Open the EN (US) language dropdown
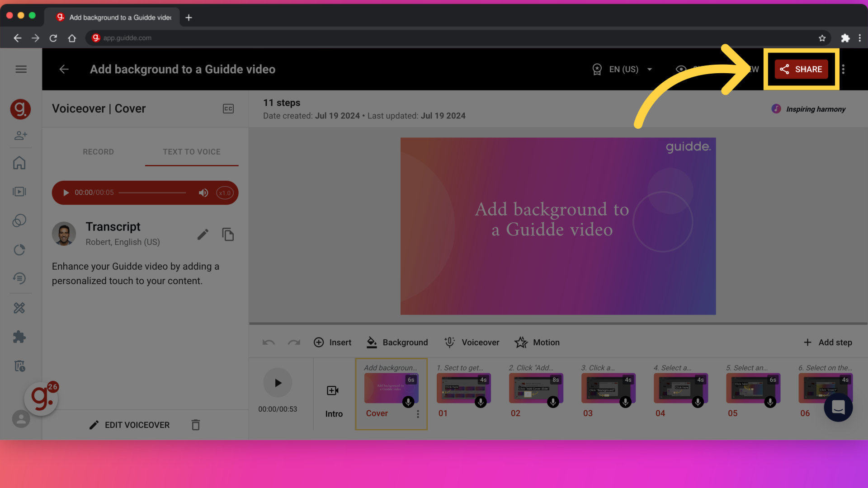This screenshot has width=868, height=488. (623, 70)
